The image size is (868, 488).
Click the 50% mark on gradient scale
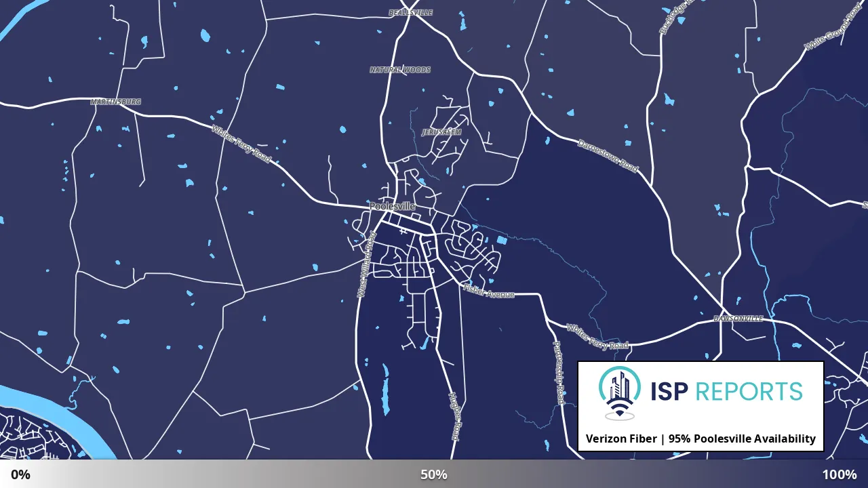pos(434,474)
